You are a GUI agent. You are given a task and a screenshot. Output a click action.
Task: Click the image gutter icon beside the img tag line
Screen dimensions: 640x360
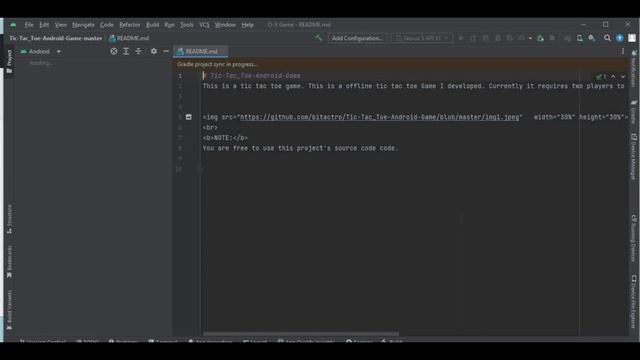click(189, 117)
